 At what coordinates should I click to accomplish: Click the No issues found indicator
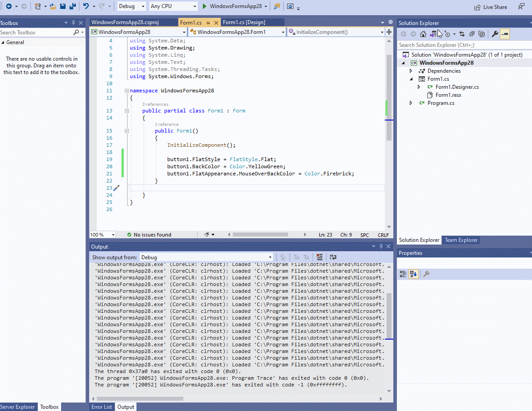(x=149, y=235)
